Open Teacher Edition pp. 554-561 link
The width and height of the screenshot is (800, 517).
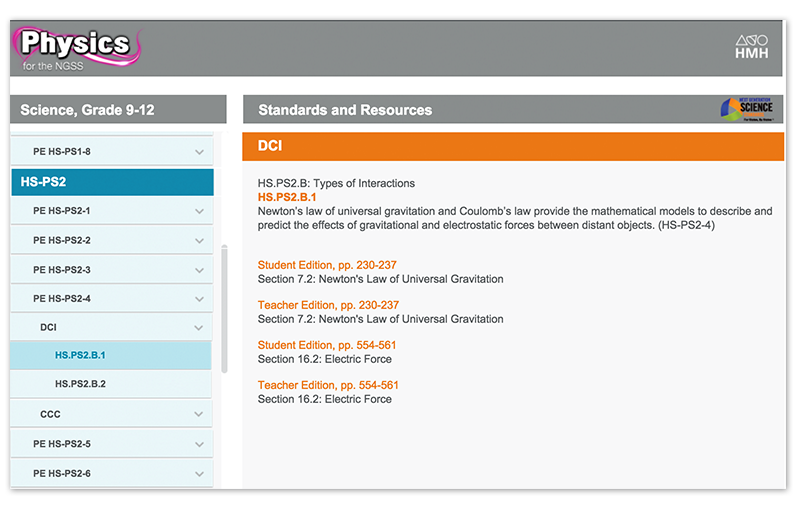[x=328, y=385]
